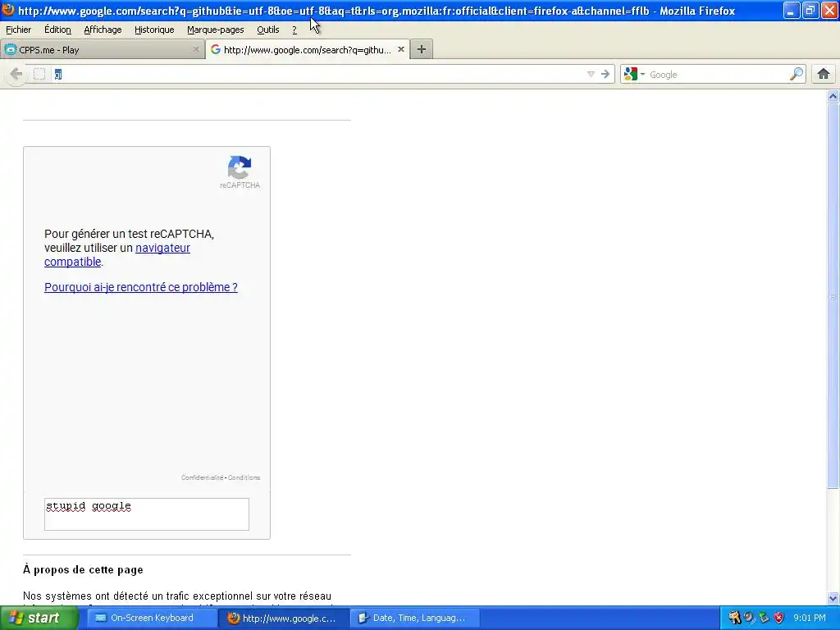Open the Historique menu
This screenshot has width=840, height=630.
[154, 30]
